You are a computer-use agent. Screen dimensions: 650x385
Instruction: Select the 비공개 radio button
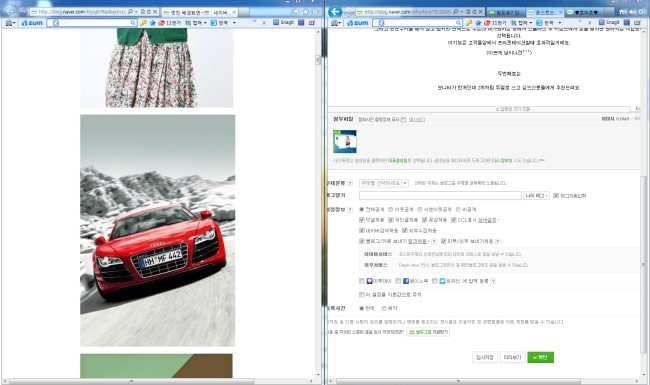tap(458, 210)
